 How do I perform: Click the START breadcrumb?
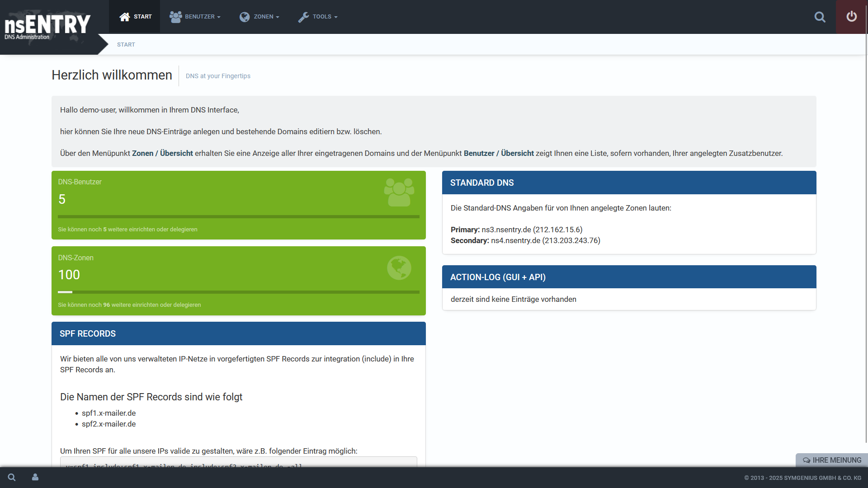[x=126, y=45]
